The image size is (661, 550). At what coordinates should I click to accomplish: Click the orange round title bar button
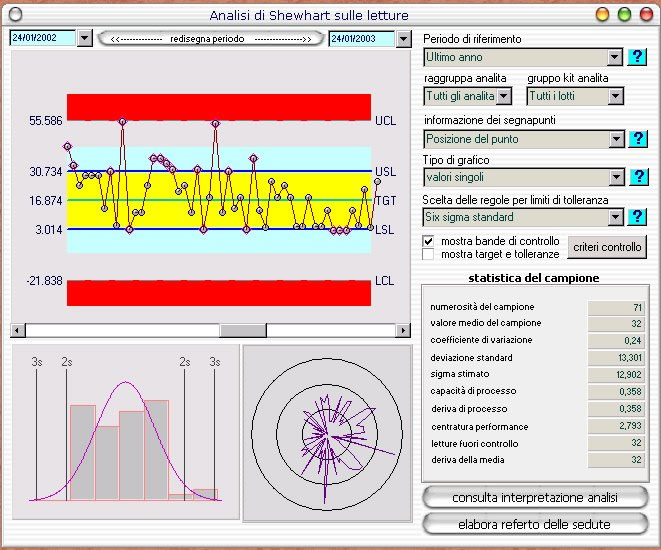tap(602, 15)
